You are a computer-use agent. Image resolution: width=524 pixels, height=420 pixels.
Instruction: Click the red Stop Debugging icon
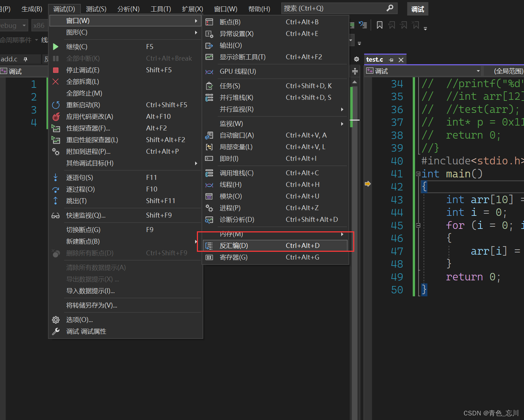[x=56, y=70]
